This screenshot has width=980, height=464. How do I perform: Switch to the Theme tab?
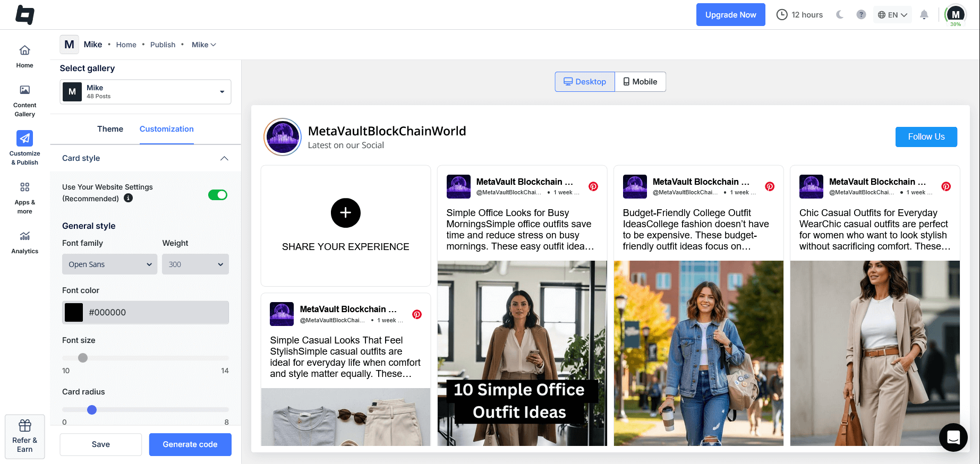click(110, 129)
